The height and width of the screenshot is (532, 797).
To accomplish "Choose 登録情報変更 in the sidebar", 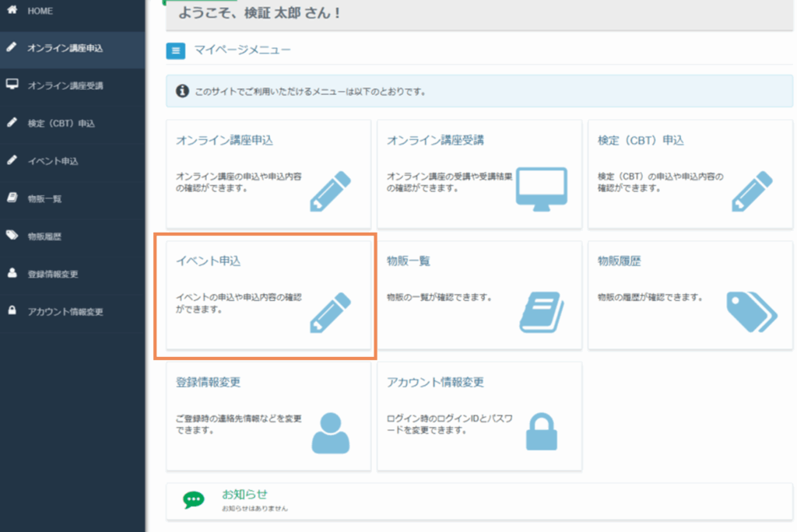I will [x=53, y=274].
